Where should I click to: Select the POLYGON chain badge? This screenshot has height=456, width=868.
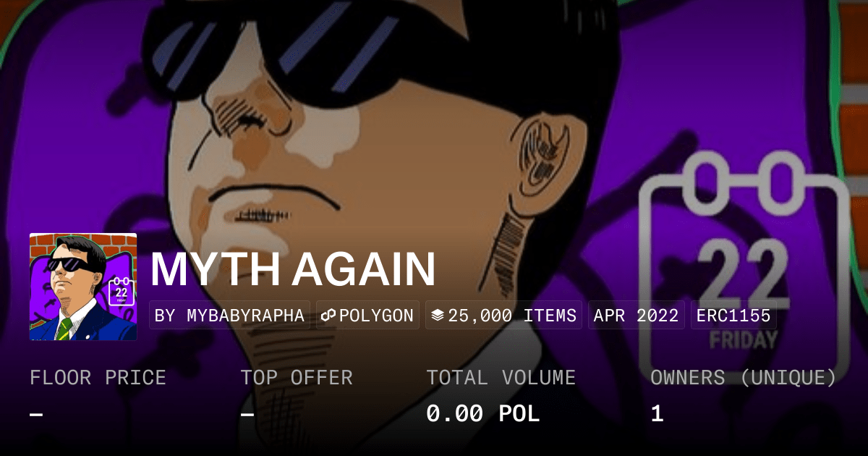[367, 316]
